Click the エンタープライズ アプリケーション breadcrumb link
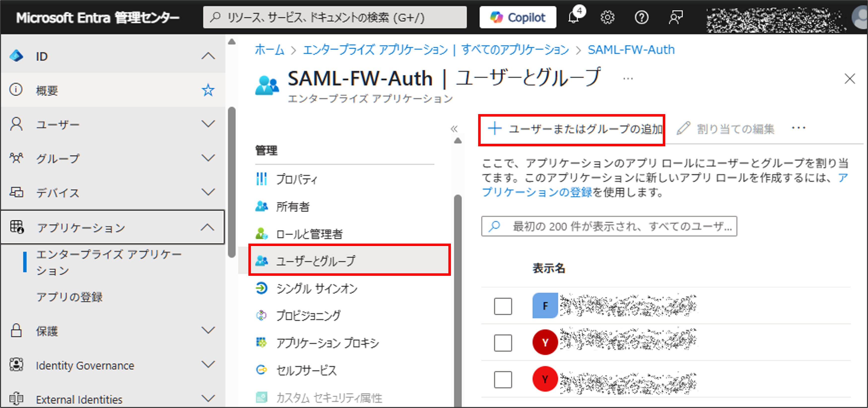The width and height of the screenshot is (868, 408). coord(436,50)
